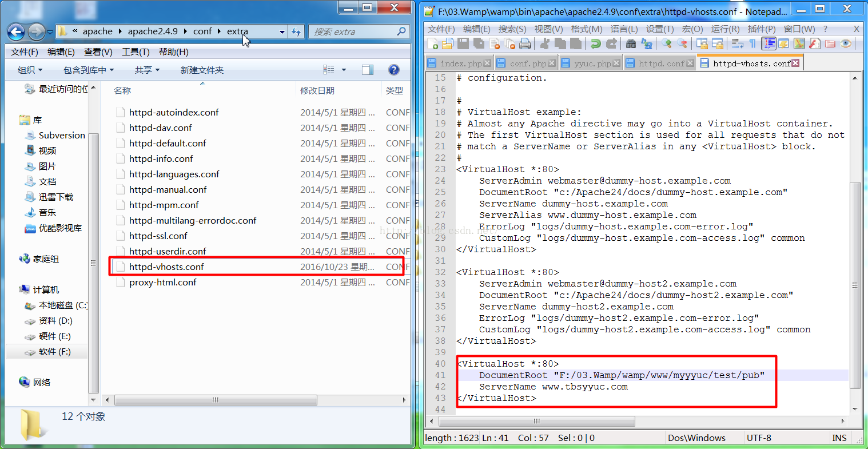Click the 新建文件夹 button
Screen dimensions: 868x449
[202, 70]
